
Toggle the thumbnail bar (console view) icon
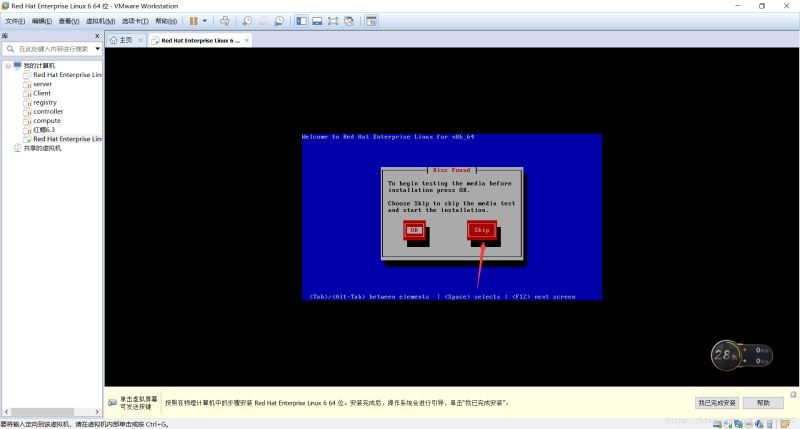[317, 21]
